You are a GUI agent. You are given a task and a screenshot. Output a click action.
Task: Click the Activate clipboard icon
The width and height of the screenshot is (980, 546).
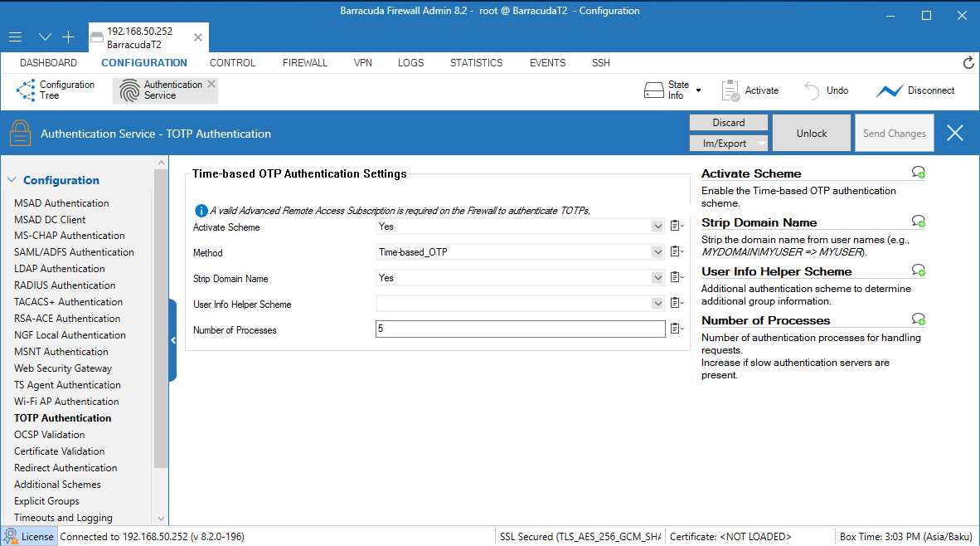[730, 90]
